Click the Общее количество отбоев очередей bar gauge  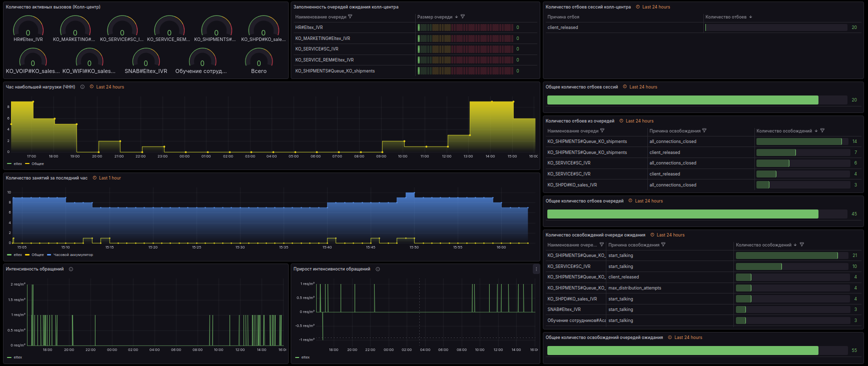click(x=683, y=214)
